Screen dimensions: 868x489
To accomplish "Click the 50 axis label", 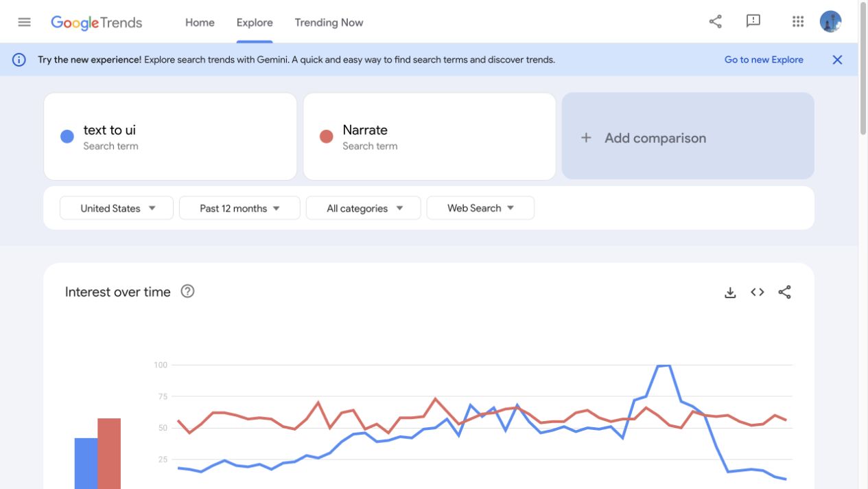I will click(x=163, y=428).
